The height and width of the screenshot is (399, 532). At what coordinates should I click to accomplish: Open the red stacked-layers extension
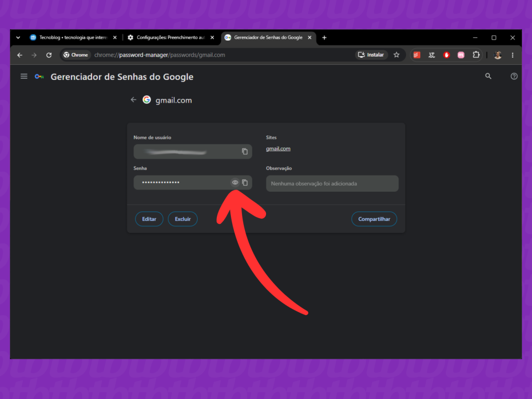pyautogui.click(x=417, y=55)
